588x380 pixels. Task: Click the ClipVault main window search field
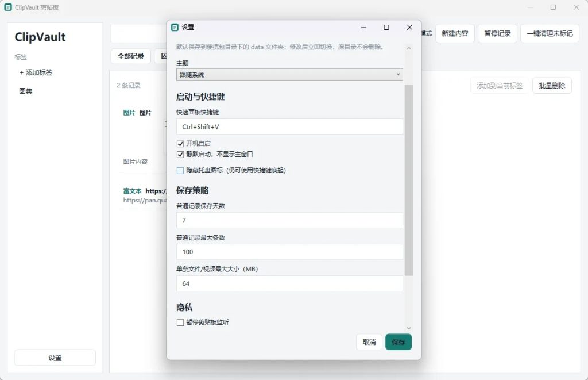click(139, 33)
